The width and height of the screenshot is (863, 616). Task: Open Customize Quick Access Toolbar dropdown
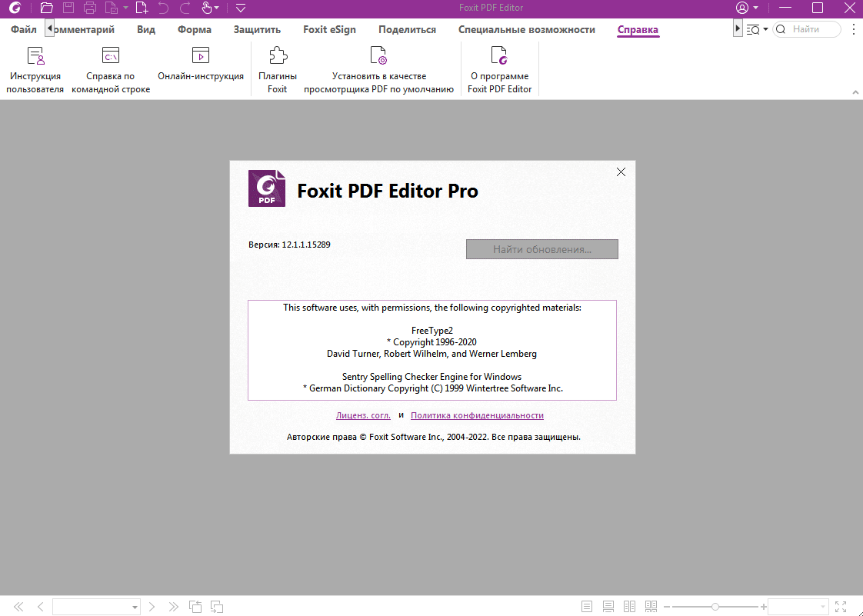[241, 8]
